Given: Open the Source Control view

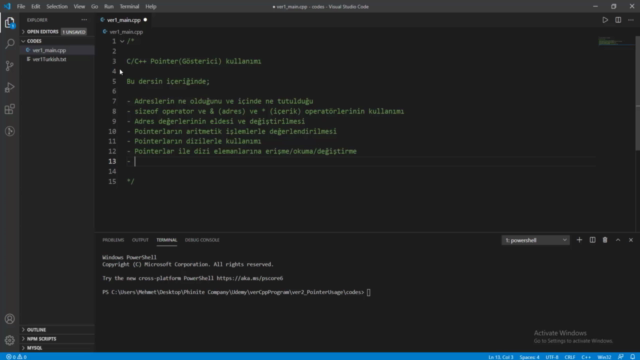Looking at the screenshot, I should point(10,66).
